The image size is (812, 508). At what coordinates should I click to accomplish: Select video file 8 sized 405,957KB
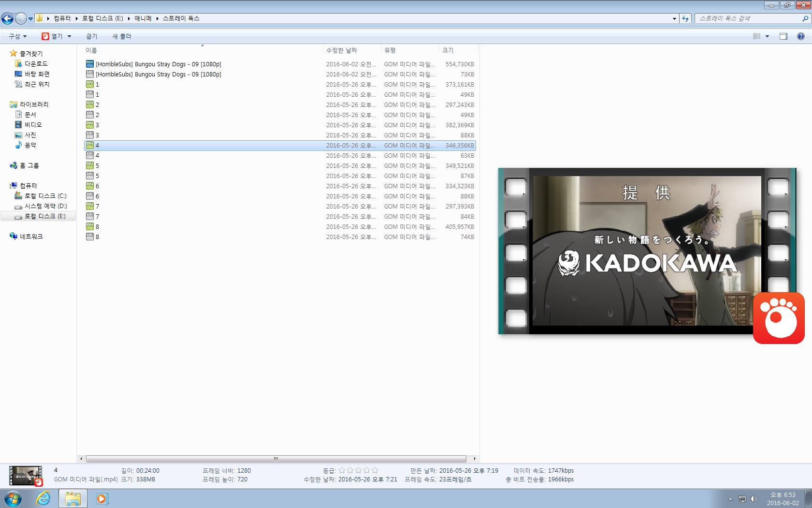pos(280,226)
